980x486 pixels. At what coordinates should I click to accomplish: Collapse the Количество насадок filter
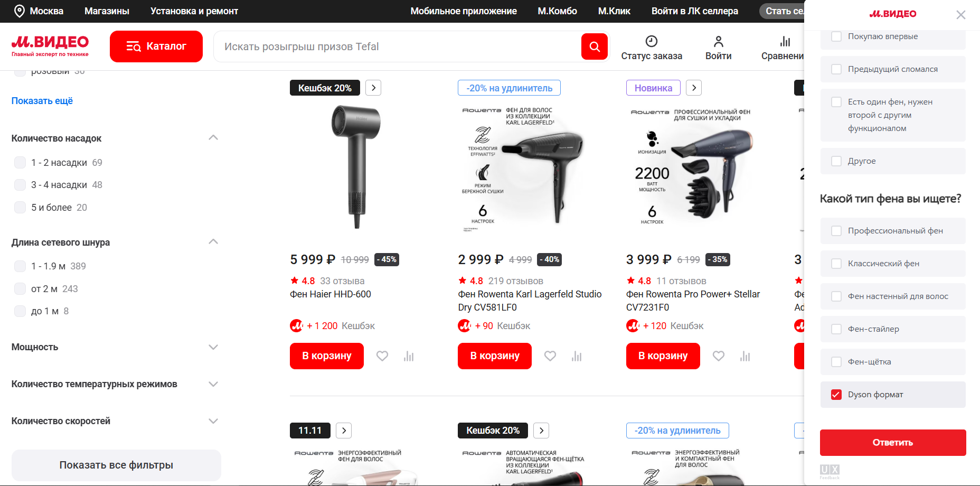coord(213,138)
